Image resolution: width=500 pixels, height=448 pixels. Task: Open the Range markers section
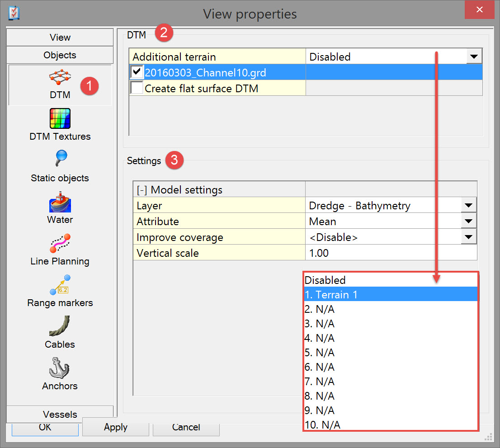pyautogui.click(x=60, y=285)
